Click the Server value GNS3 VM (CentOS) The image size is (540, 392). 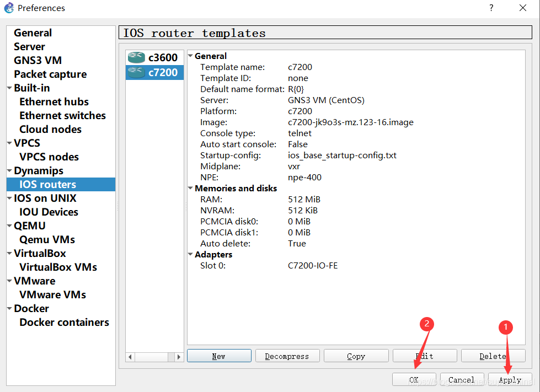click(326, 100)
